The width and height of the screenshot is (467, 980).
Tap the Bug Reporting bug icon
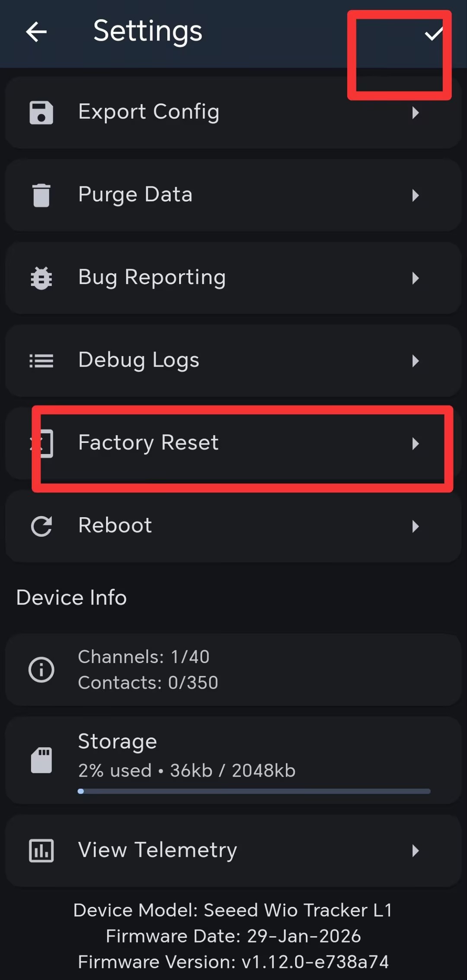42,278
